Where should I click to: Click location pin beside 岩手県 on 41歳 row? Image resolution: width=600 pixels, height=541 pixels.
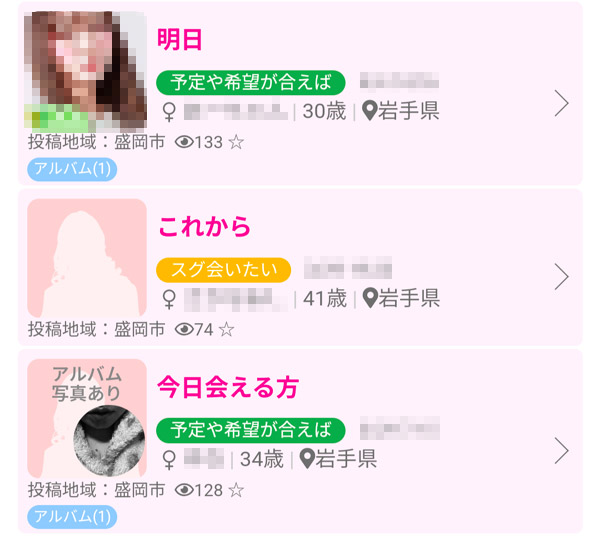tap(370, 298)
